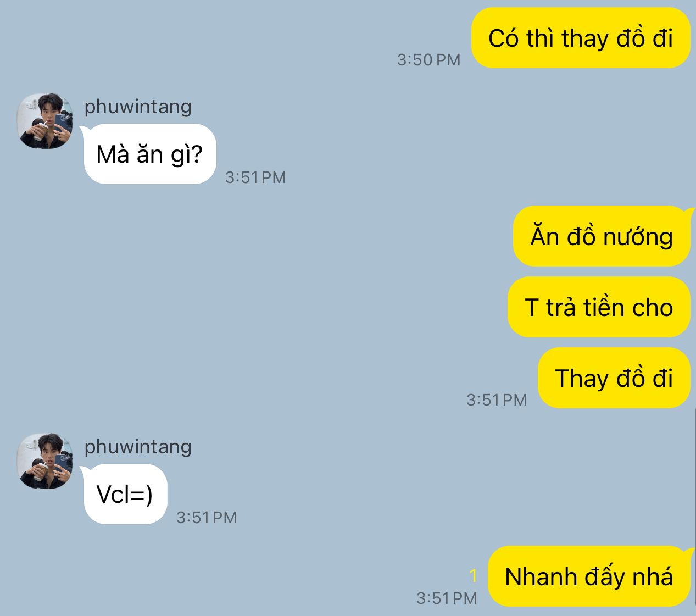Tap phuwintang's avatar beside 'Vcl=)'
The image size is (696, 616).
[x=46, y=461]
